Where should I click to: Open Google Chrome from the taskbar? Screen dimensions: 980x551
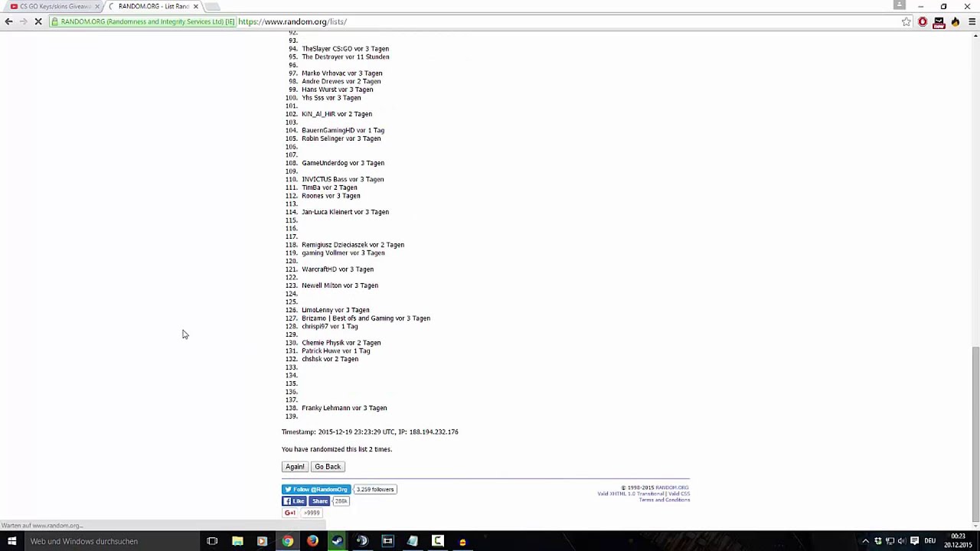[287, 541]
